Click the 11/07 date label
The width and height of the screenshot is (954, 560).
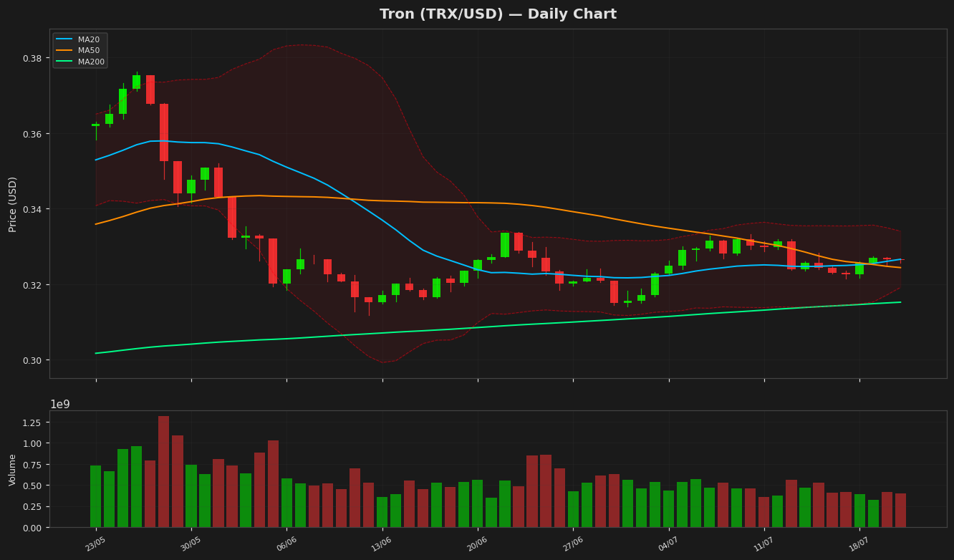(x=763, y=544)
